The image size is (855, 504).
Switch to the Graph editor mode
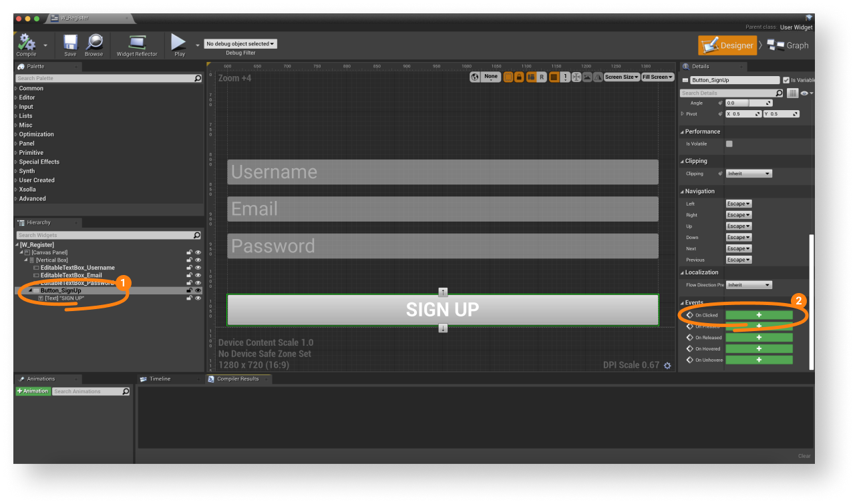(788, 45)
